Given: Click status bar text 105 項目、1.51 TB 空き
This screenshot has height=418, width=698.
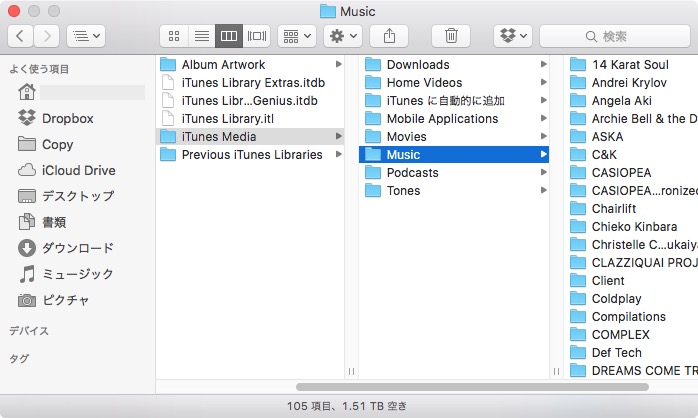Looking at the screenshot, I should pyautogui.click(x=347, y=406).
